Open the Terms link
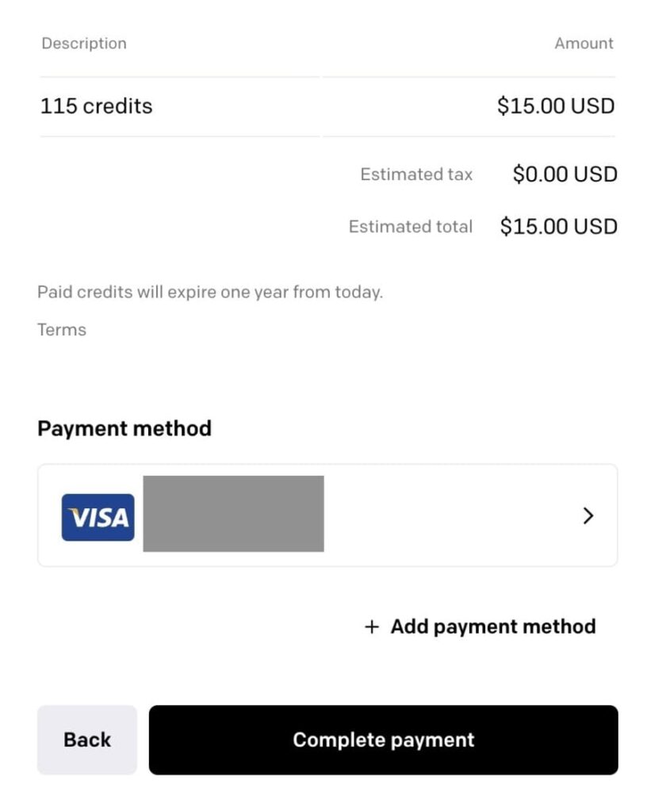651x812 pixels. click(x=62, y=330)
